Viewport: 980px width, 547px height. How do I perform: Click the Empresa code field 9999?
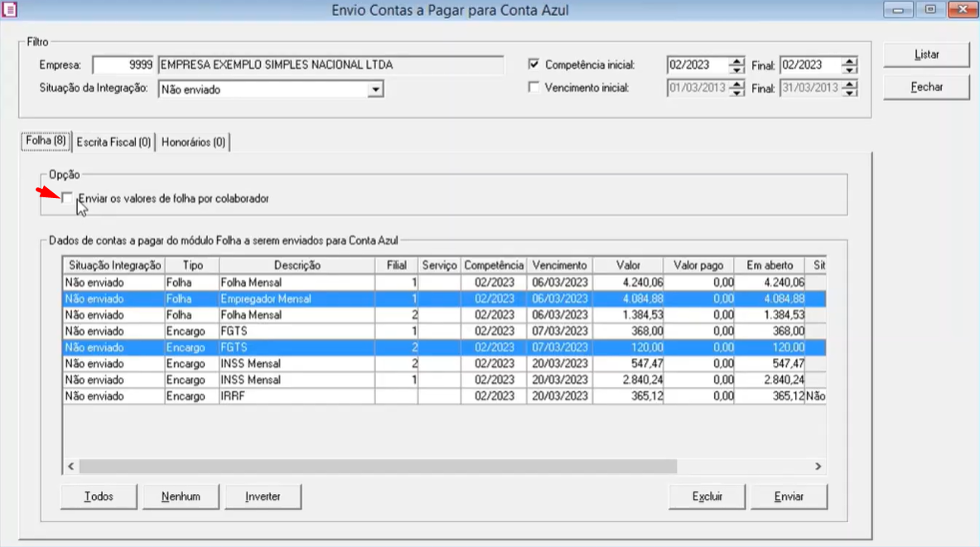click(x=123, y=65)
